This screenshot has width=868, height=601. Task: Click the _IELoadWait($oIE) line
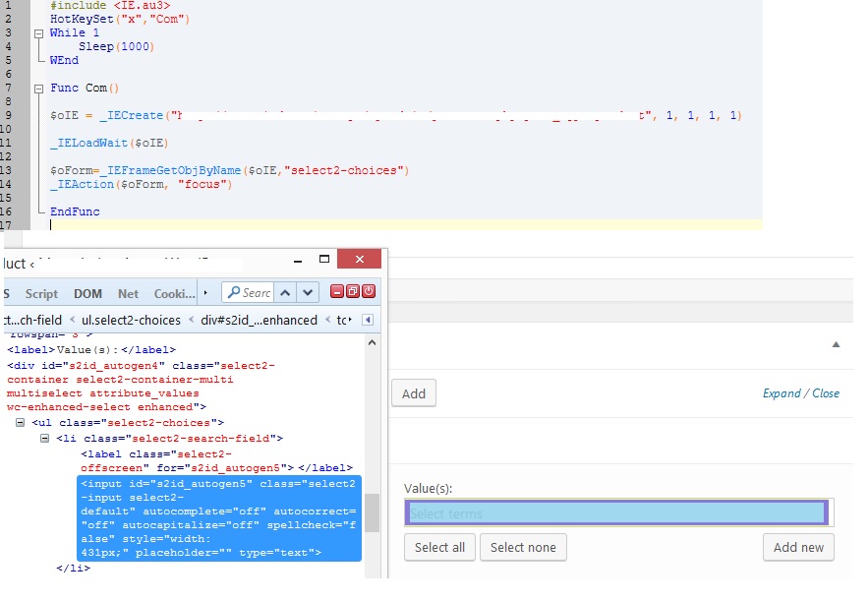pyautogui.click(x=109, y=143)
